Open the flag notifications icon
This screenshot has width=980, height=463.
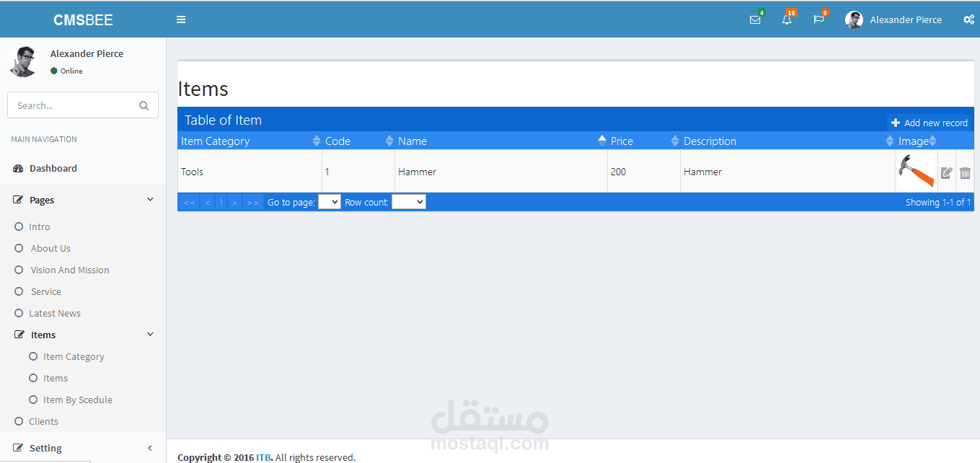(818, 19)
